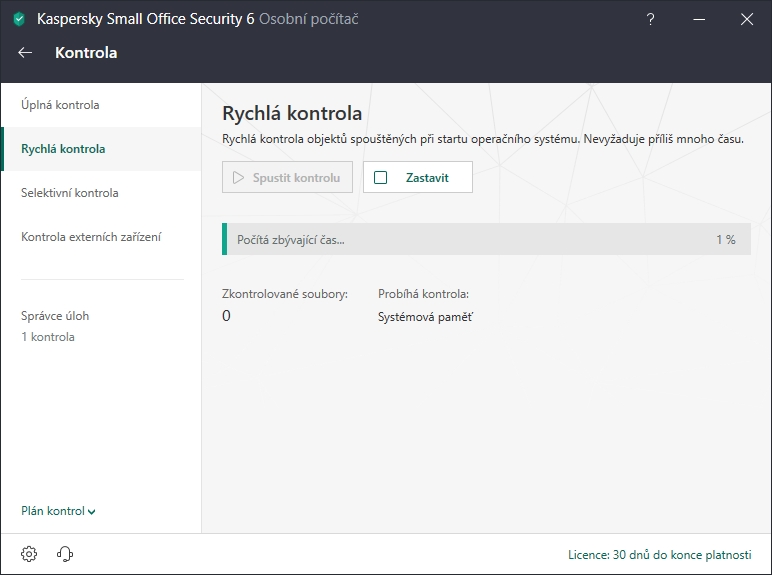Minimize the Kaspersky window
Image resolution: width=772 pixels, height=575 pixels.
point(699,19)
